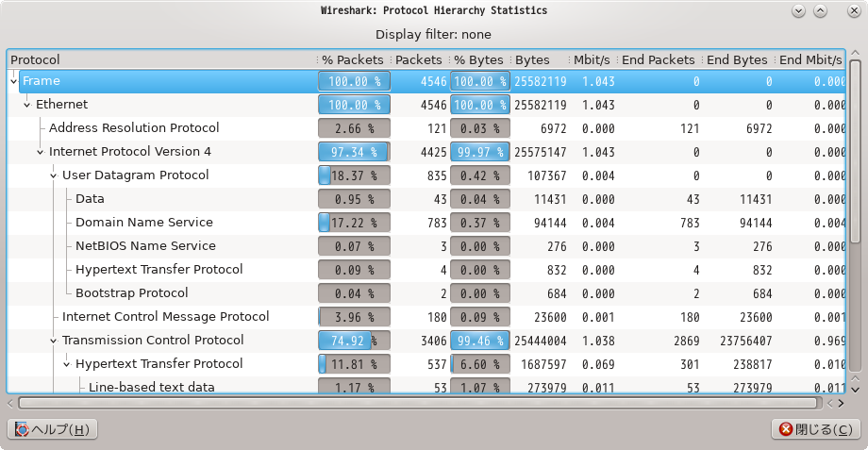
Task: Select the Data row
Action: (426, 199)
